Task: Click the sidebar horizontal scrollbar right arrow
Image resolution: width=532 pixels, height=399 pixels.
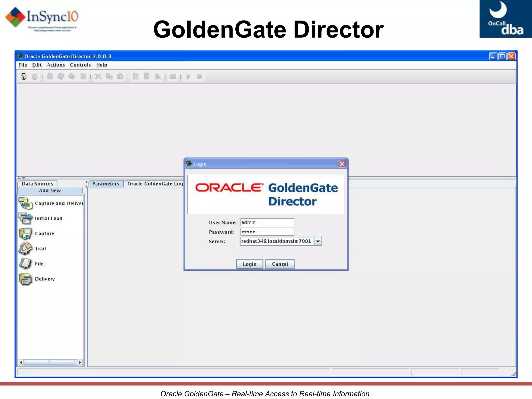Action: 80,362
